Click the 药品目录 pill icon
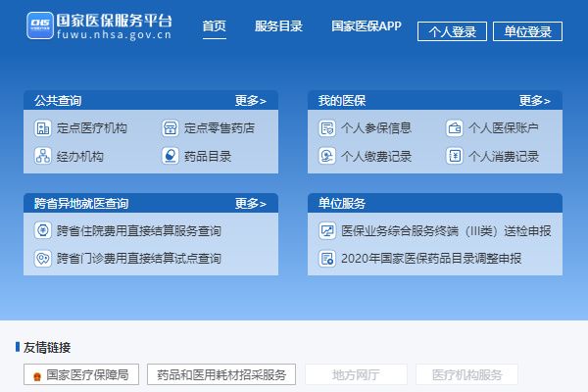The image size is (588, 392). click(171, 156)
